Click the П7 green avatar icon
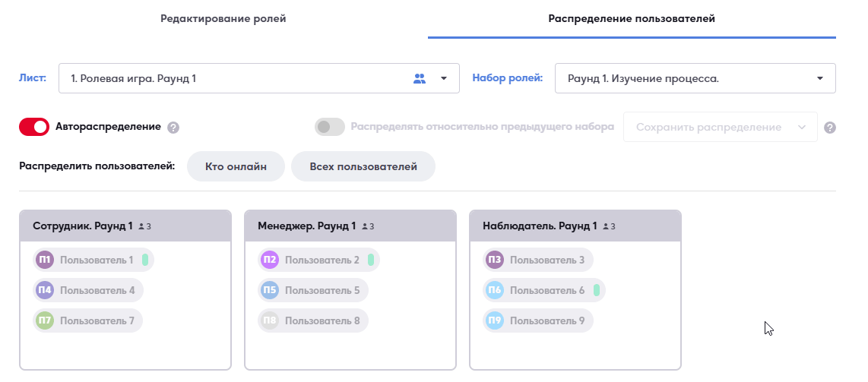 [45, 320]
